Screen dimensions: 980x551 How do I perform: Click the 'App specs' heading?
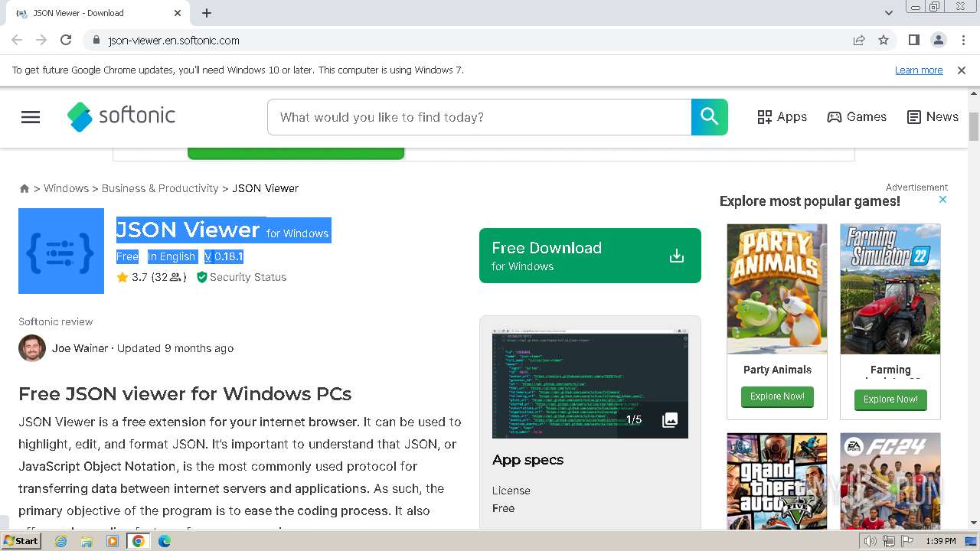pos(528,460)
